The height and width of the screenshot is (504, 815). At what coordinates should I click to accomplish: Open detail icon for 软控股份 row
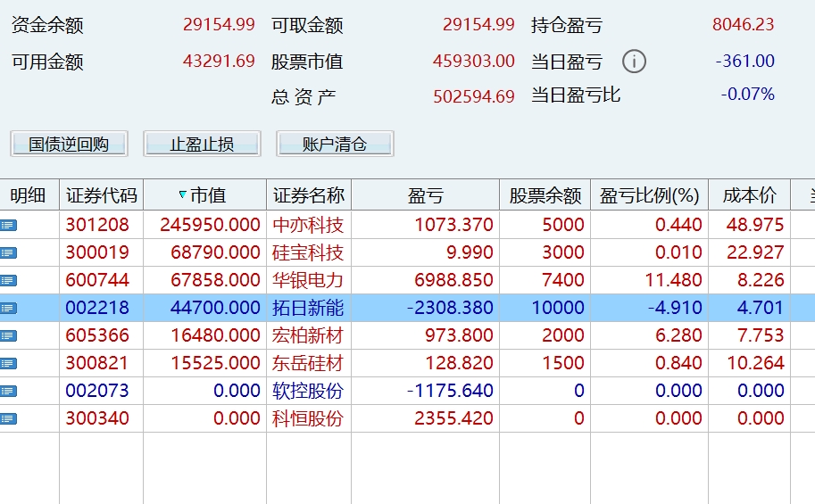[8, 390]
